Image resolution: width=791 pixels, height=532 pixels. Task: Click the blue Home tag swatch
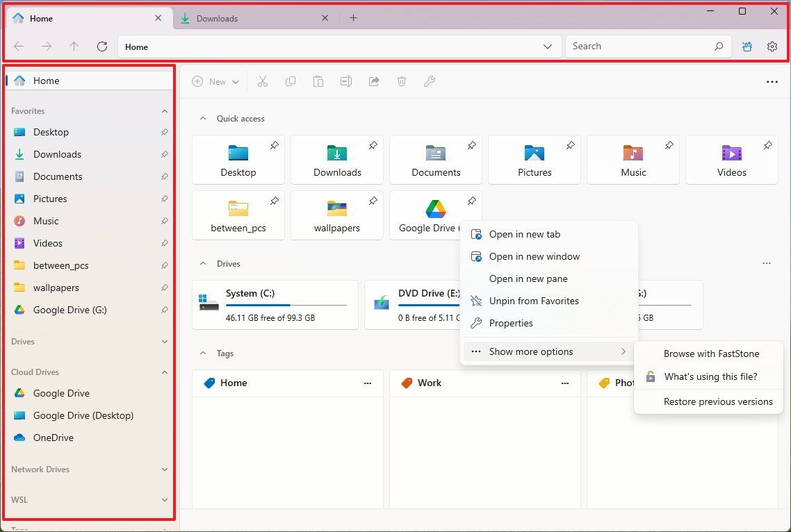pos(209,383)
